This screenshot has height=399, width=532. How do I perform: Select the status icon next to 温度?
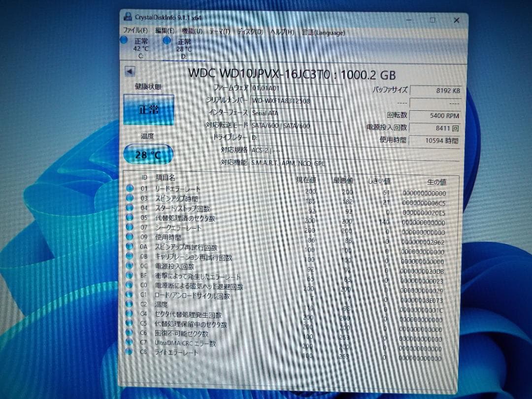129,304
